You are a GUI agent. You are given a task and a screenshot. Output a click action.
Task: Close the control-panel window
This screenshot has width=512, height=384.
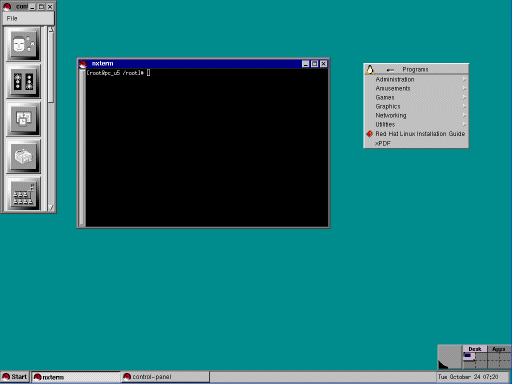(50, 7)
